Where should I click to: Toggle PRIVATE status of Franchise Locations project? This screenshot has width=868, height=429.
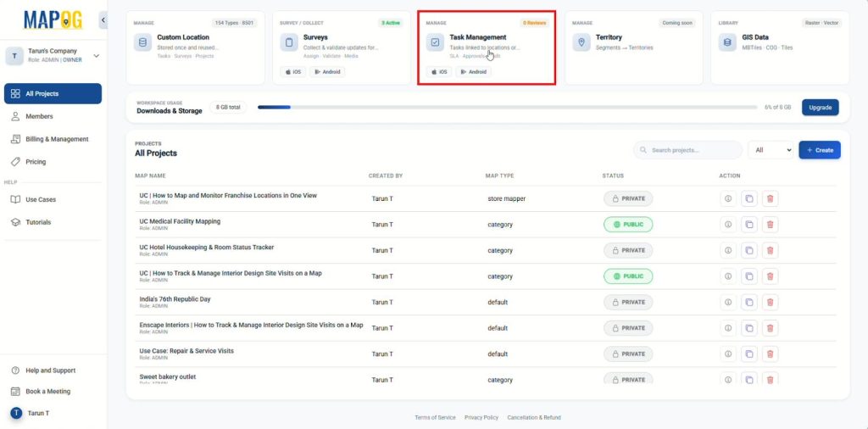coord(628,198)
